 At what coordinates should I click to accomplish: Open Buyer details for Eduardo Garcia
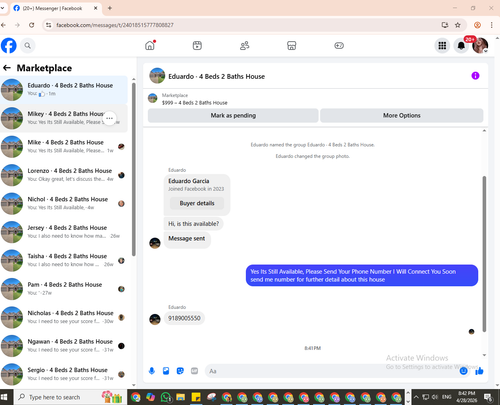pyautogui.click(x=197, y=203)
